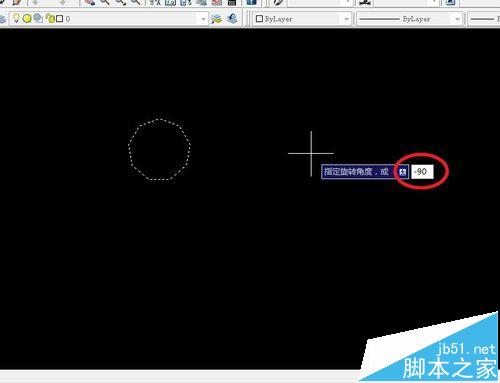Screen dimensions: 500x383
Task: Click the dashed nonagon polygon outline
Action: click(160, 149)
